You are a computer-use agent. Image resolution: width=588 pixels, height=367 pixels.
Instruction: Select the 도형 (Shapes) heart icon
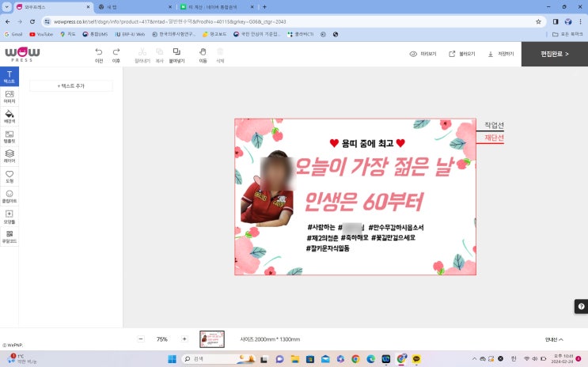click(9, 176)
